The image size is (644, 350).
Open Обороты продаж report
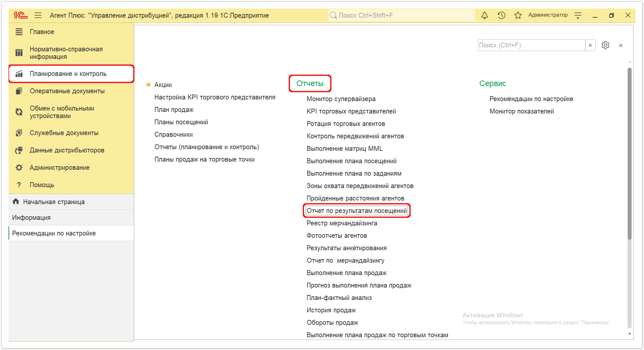pos(332,323)
